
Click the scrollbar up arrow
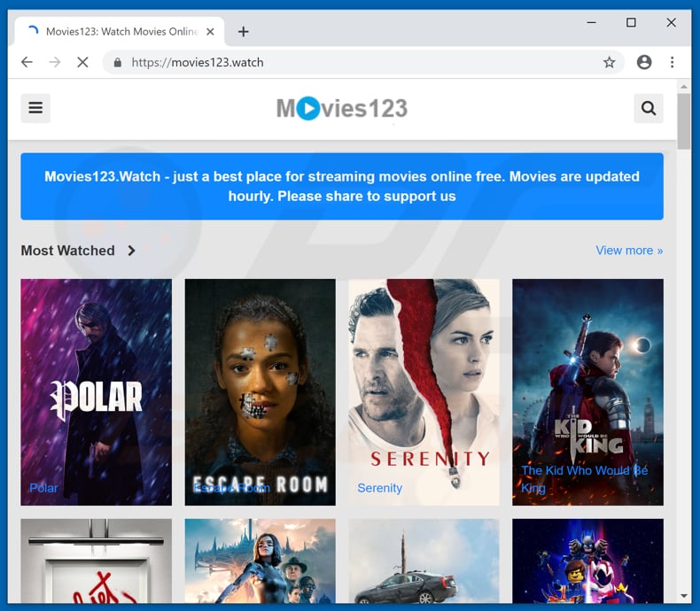click(x=683, y=86)
